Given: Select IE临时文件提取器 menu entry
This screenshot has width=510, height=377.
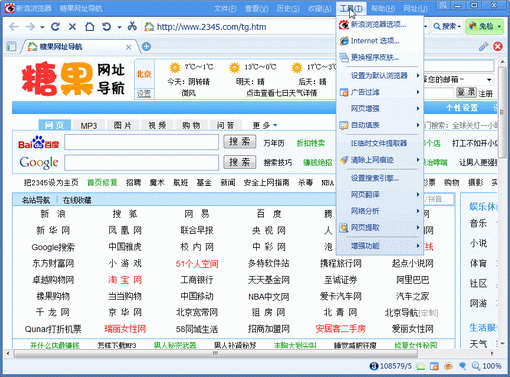Looking at the screenshot, I should [x=379, y=143].
